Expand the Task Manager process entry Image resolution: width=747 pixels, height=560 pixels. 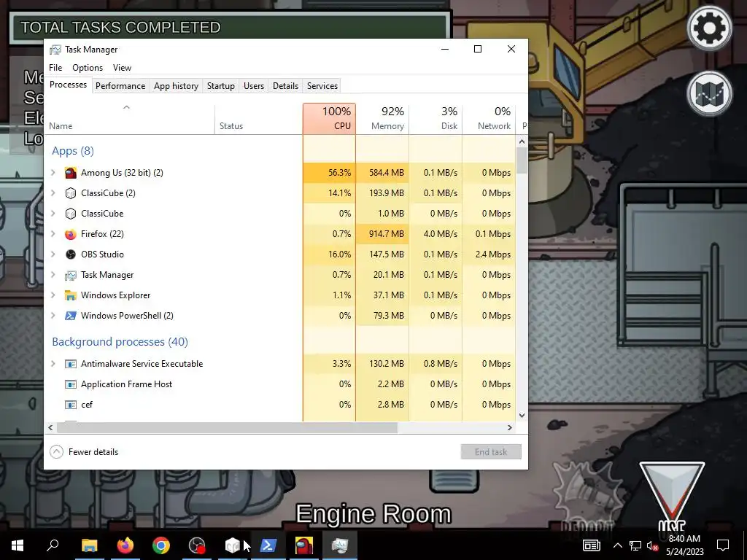pos(53,275)
